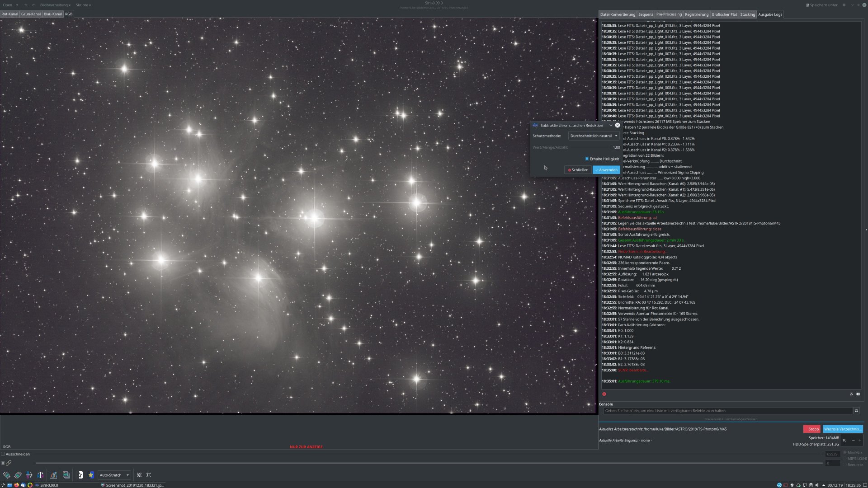Open the Datei-Konvertierung tab

pos(618,14)
